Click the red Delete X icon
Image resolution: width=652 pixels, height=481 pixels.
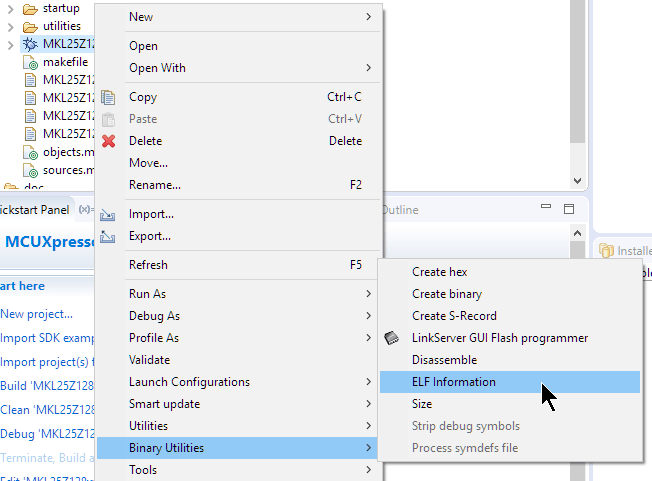pos(109,141)
